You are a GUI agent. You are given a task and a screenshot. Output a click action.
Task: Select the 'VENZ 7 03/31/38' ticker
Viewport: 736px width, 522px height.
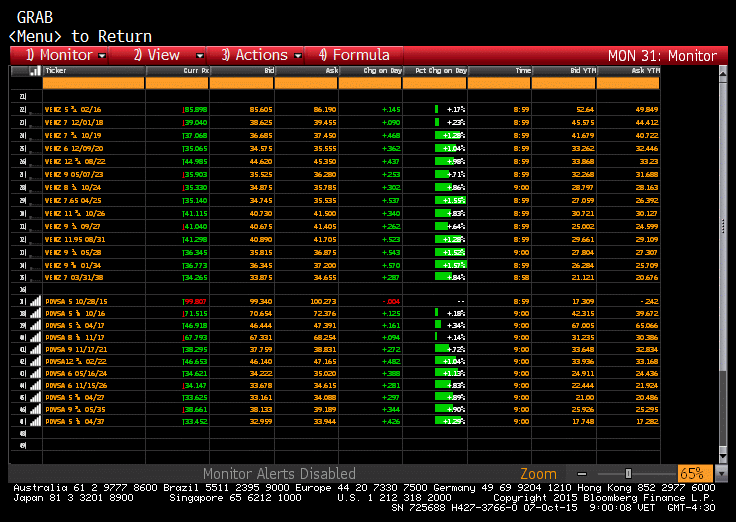(x=74, y=277)
